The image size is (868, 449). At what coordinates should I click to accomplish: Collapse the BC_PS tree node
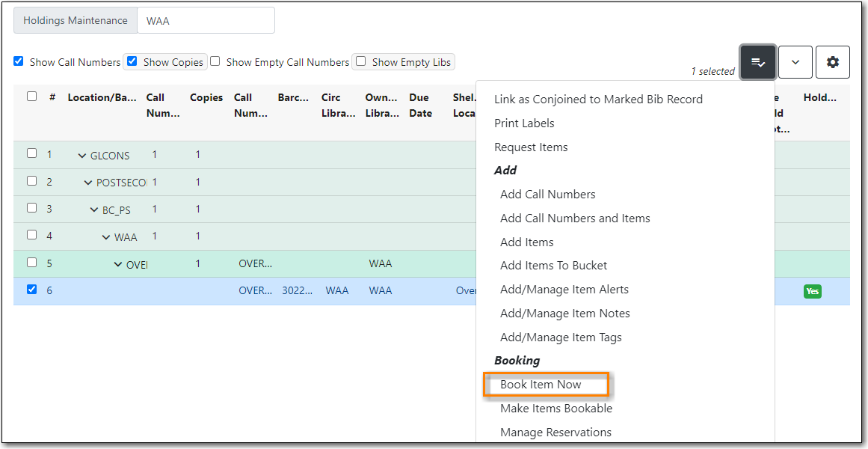(94, 210)
